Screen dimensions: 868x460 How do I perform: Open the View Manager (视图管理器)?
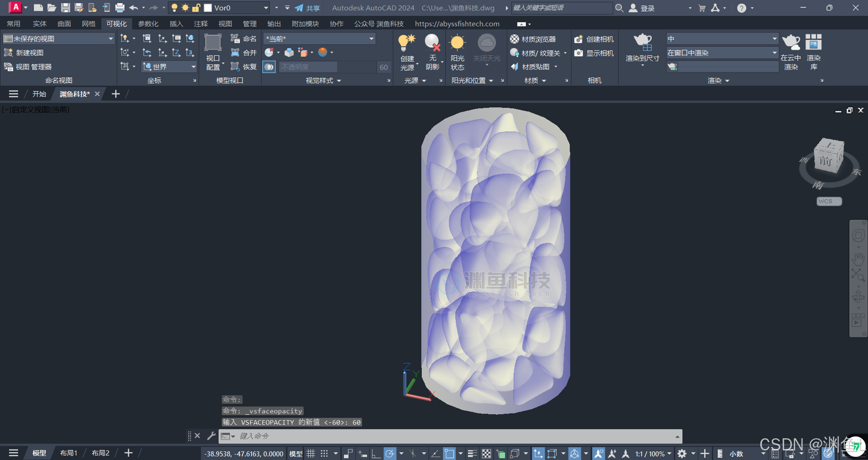pos(28,66)
